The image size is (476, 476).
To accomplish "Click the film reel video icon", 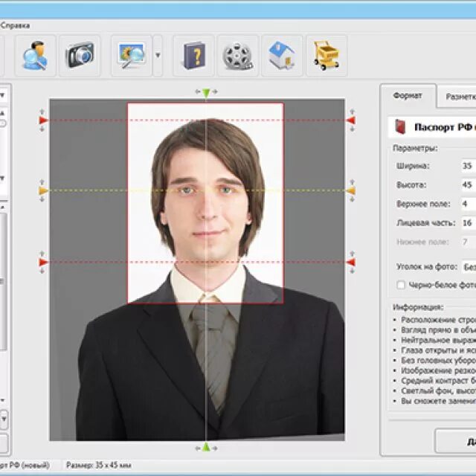I will 238,56.
